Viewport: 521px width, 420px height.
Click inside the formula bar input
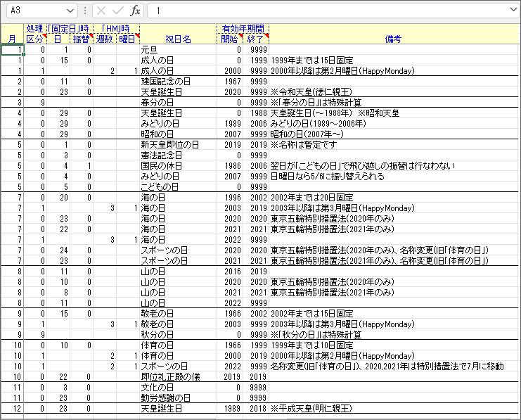pos(327,11)
